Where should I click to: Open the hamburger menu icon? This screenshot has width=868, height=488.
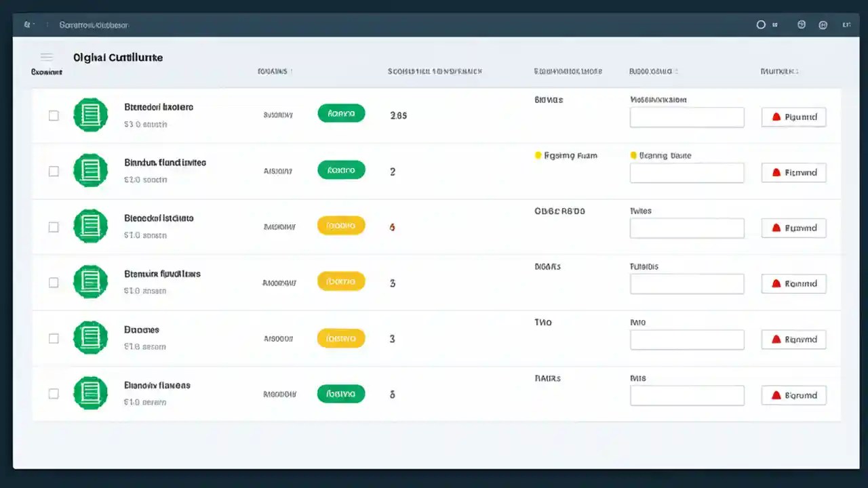46,57
